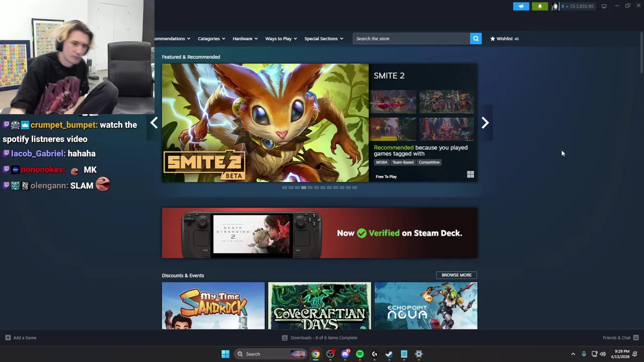Open wallet balance C$ 1,835.90
This screenshot has width=644, height=362.
(x=582, y=6)
